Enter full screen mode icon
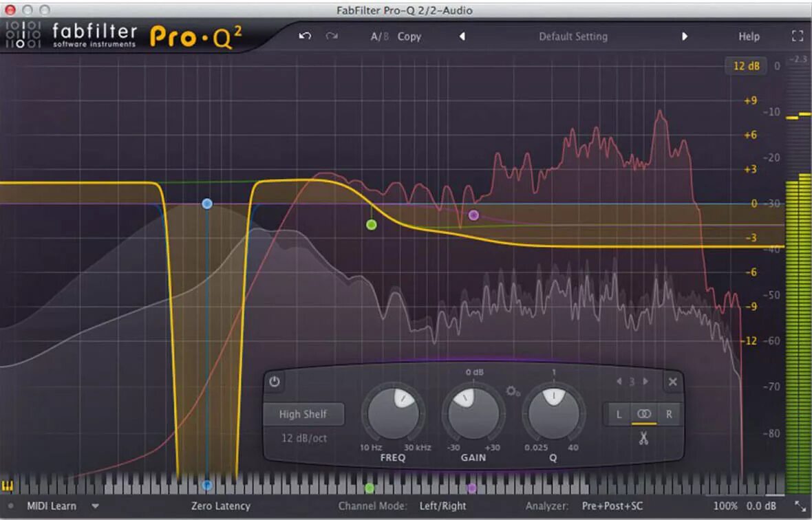This screenshot has height=520, width=812. 798,36
